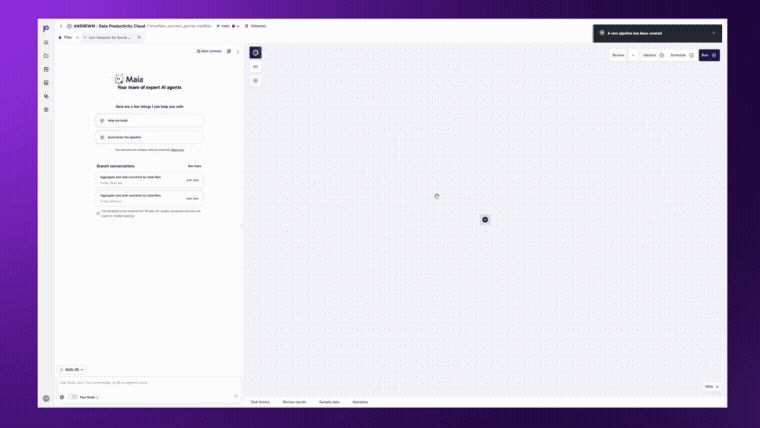The width and height of the screenshot is (760, 428).
Task: Click the user avatar at bottom left
Action: pos(46,398)
